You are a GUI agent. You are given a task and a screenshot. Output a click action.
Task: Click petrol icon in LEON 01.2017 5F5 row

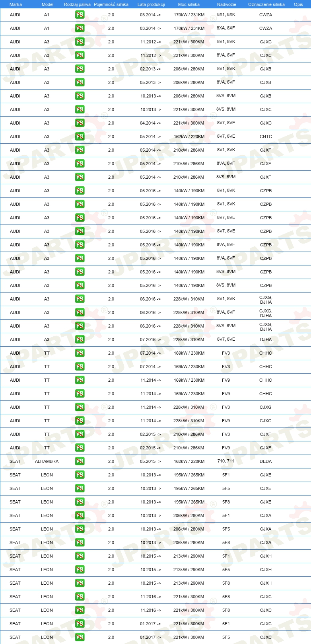pos(80,637)
